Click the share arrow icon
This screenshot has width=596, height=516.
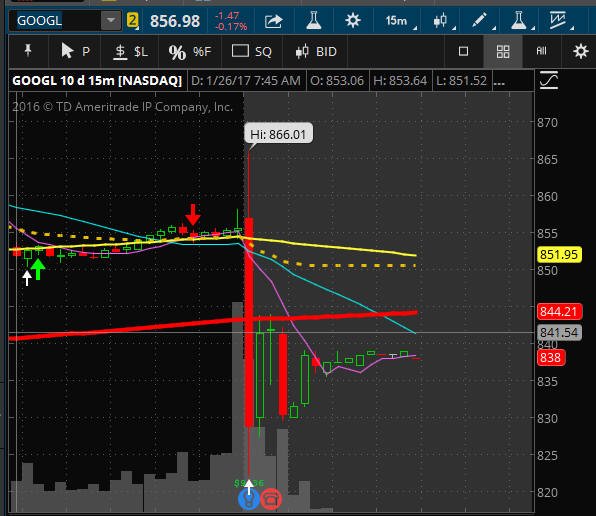point(273,21)
